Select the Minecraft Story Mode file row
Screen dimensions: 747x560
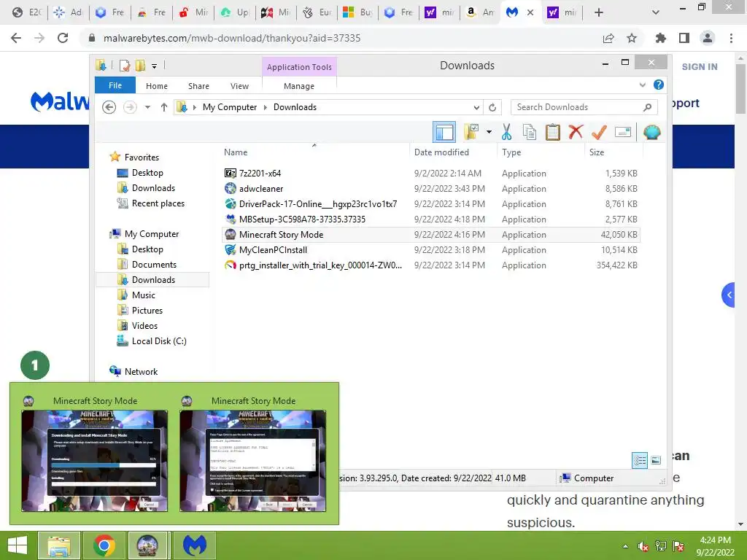430,234
